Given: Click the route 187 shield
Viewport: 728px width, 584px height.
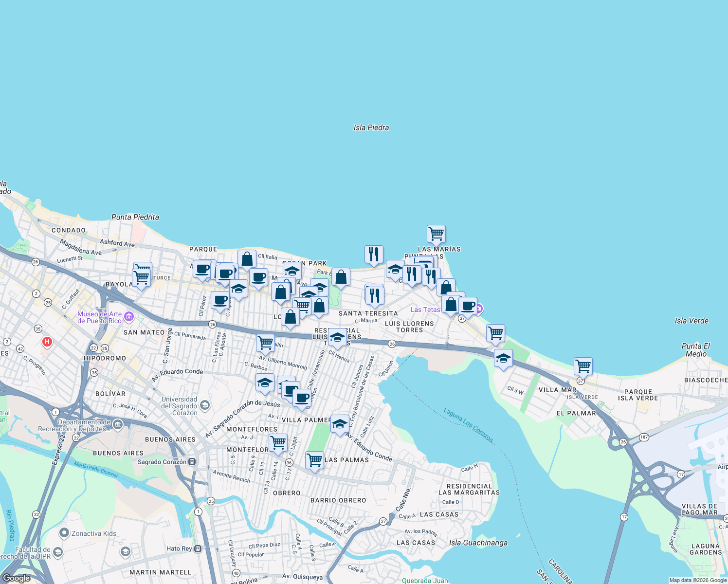Looking at the screenshot, I should coord(644,437).
